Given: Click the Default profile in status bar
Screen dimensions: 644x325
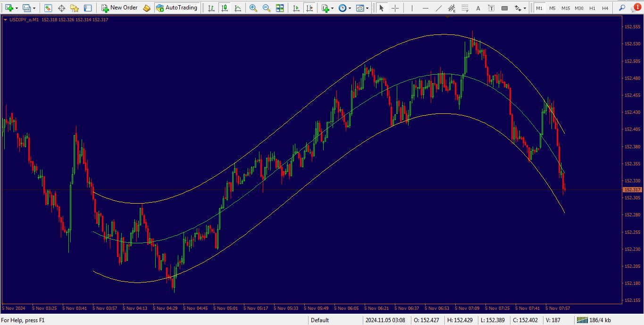Looking at the screenshot, I should (320, 320).
